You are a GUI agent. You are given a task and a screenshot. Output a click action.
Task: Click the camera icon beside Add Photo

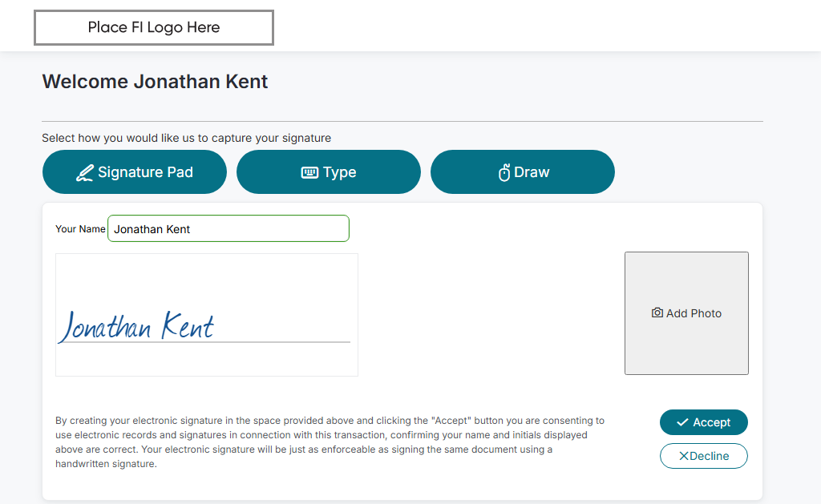click(657, 313)
